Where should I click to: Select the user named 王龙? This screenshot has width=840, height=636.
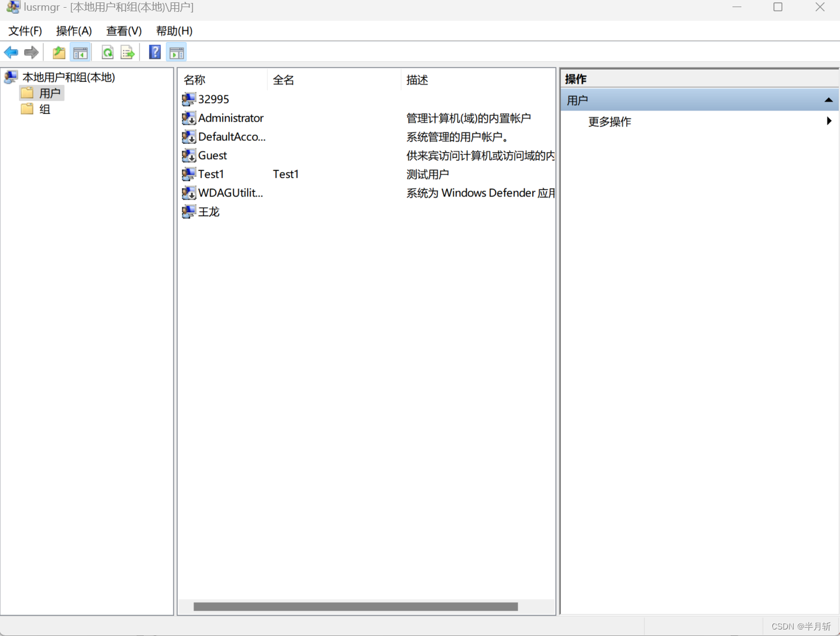click(x=209, y=212)
